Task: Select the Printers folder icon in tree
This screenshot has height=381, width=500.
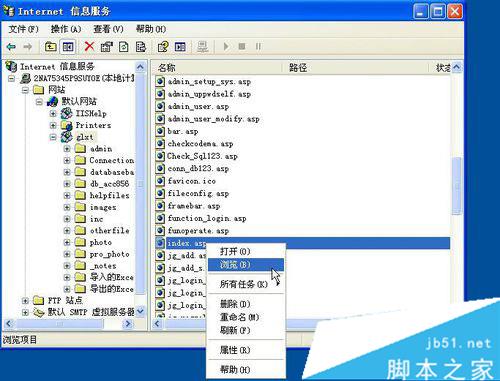Action: [x=67, y=125]
